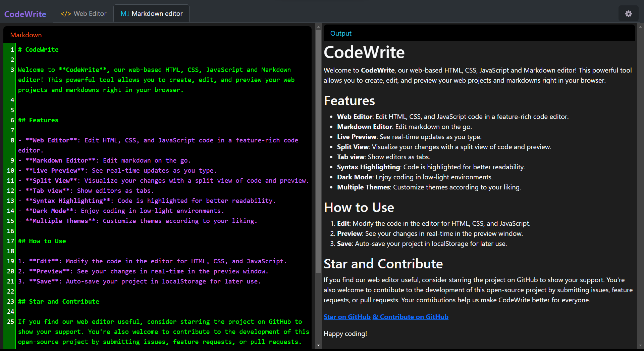
Task: Place cursor on '## Features' source line
Action: 38,120
